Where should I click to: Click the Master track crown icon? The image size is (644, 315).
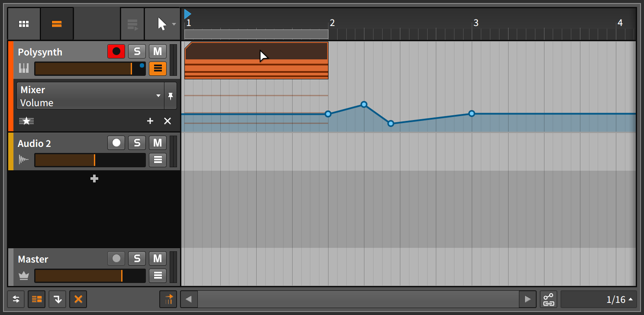click(24, 276)
